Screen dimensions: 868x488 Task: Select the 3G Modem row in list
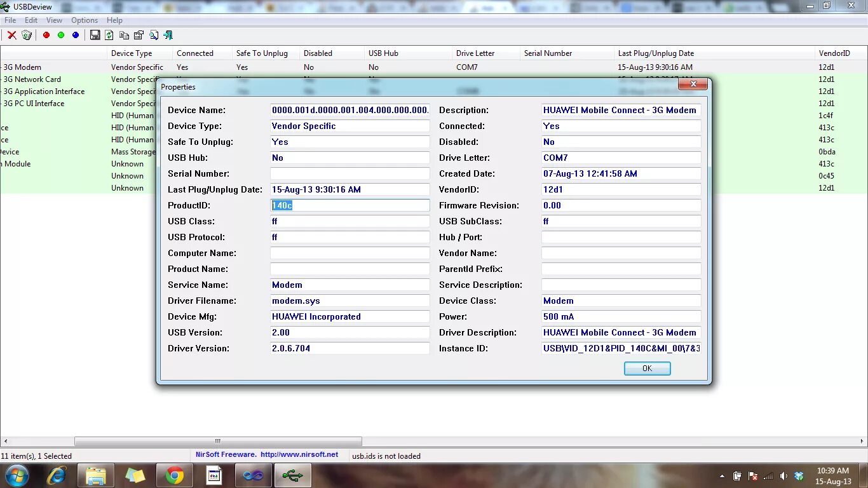click(434, 67)
